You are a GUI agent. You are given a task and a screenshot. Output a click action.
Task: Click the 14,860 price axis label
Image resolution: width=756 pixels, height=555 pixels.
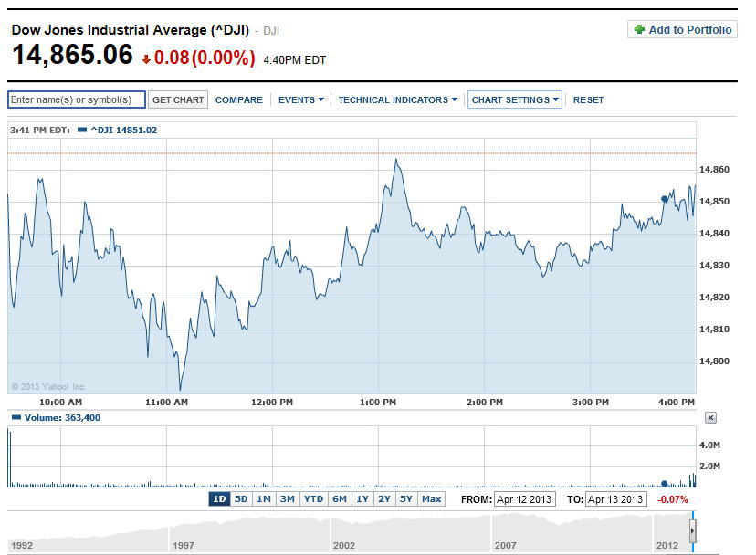pos(714,169)
